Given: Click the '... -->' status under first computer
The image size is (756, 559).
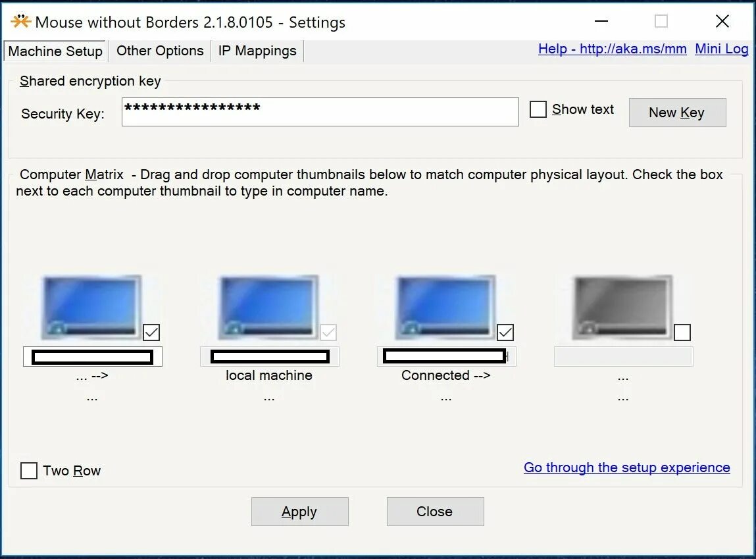Looking at the screenshot, I should (x=92, y=375).
